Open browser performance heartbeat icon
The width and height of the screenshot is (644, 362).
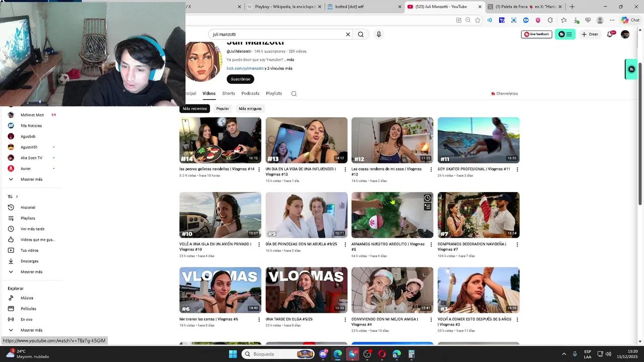[x=588, y=20]
